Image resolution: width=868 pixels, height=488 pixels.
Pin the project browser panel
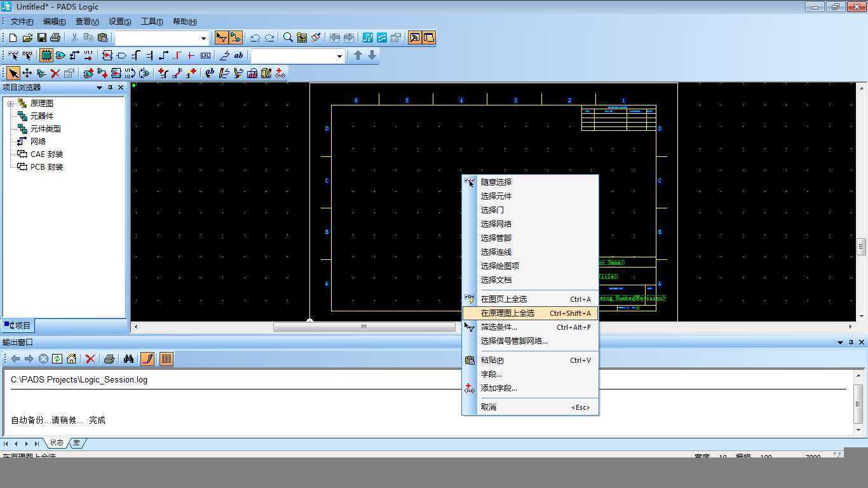(110, 88)
